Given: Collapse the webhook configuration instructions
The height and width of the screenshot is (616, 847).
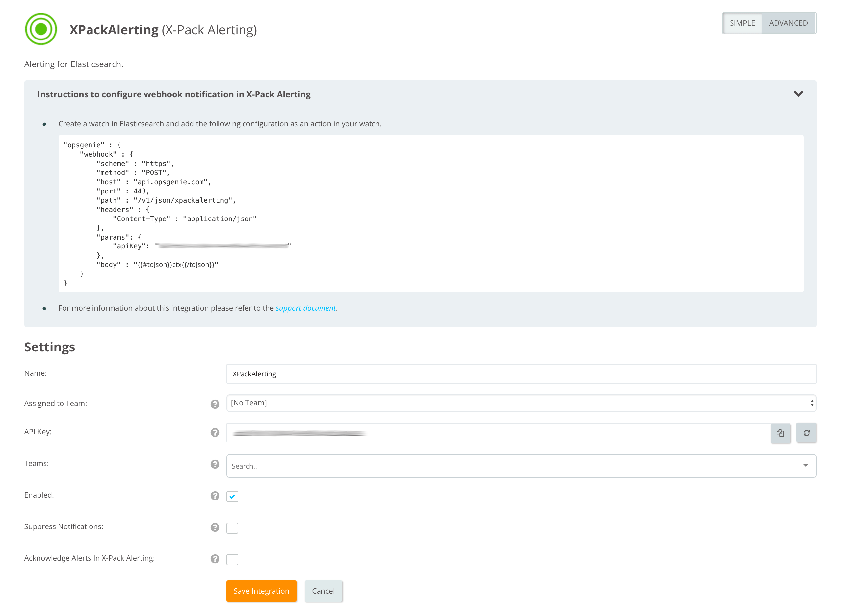Looking at the screenshot, I should pyautogui.click(x=798, y=94).
